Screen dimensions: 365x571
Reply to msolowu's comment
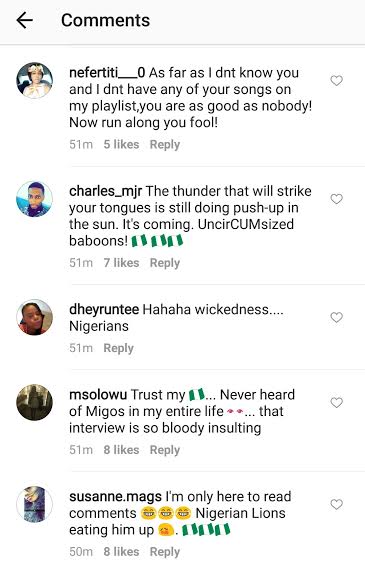point(165,450)
